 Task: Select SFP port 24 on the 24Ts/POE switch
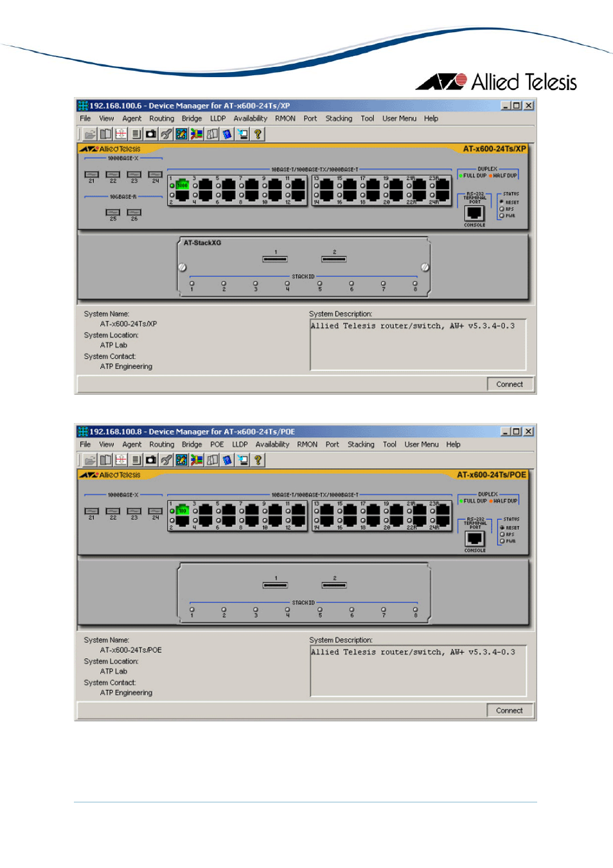click(x=155, y=511)
